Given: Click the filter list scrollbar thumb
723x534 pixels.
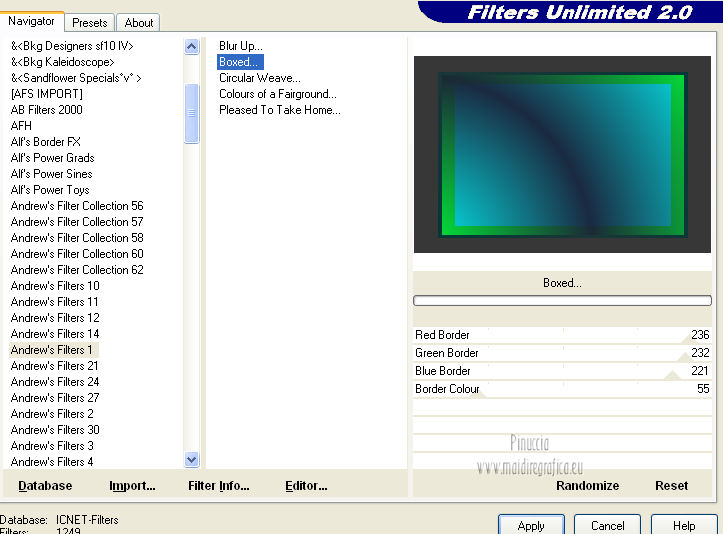Looking at the screenshot, I should point(191,113).
